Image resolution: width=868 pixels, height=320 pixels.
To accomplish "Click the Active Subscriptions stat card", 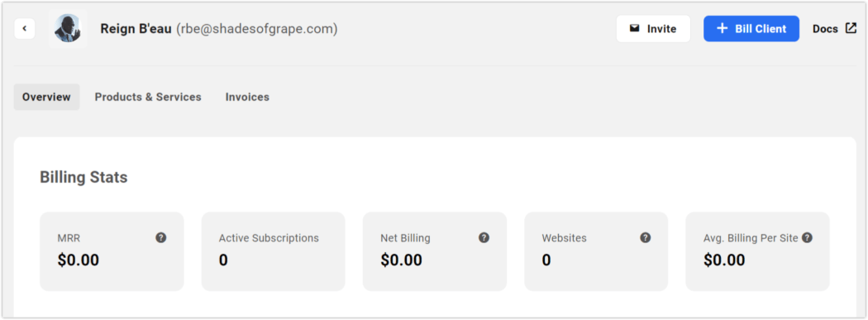I will point(274,251).
